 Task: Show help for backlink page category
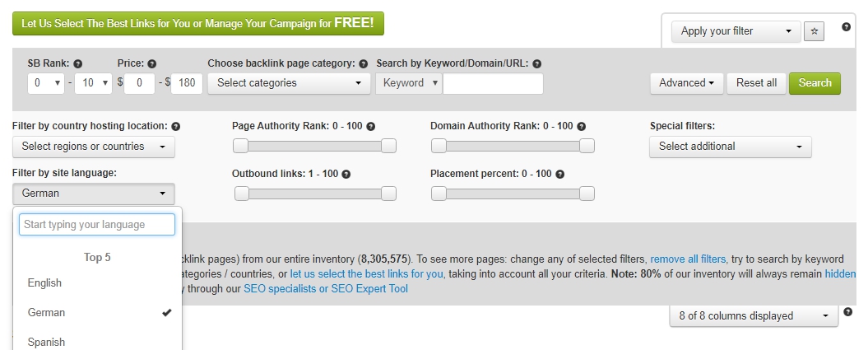363,63
